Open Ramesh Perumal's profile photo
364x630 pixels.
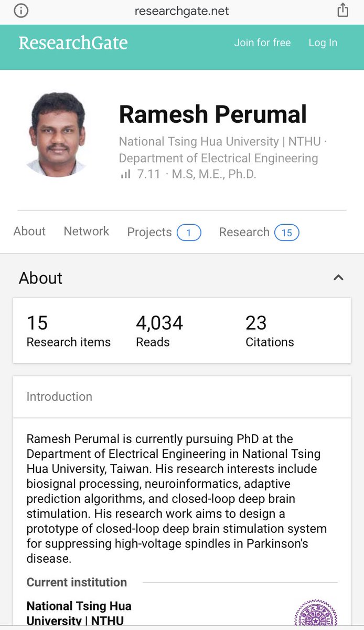(57, 135)
